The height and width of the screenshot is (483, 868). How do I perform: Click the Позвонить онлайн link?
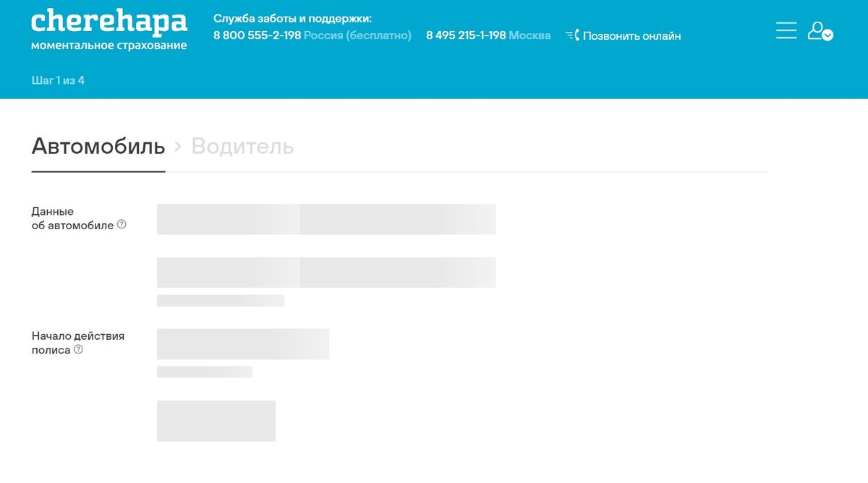(x=631, y=35)
